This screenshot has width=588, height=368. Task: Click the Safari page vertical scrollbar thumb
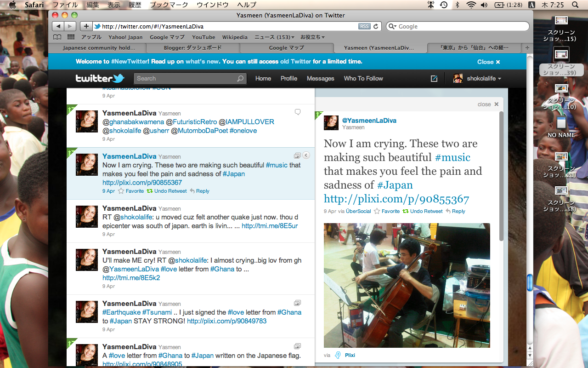click(x=530, y=282)
